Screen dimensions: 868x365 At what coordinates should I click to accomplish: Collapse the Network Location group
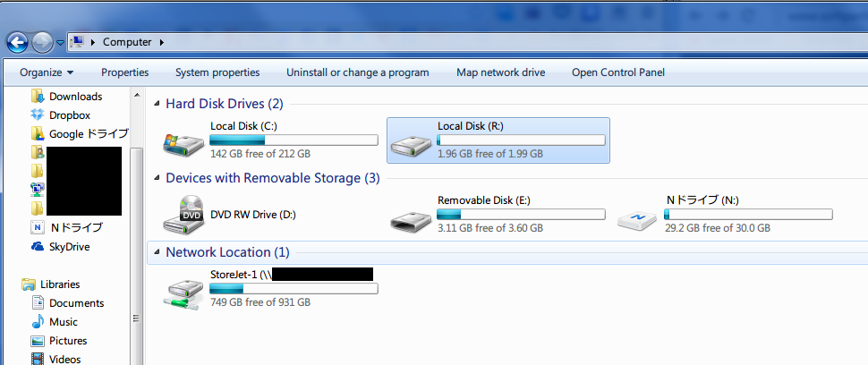[157, 252]
